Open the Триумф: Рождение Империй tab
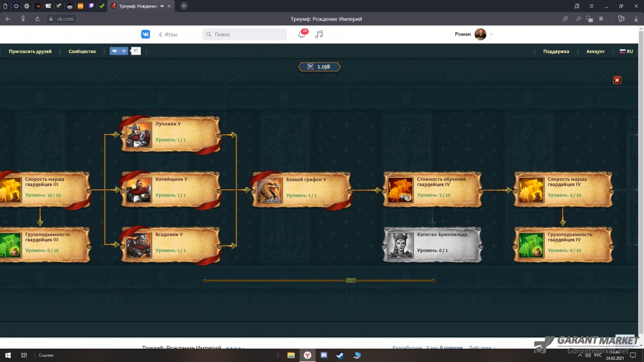 [x=142, y=6]
